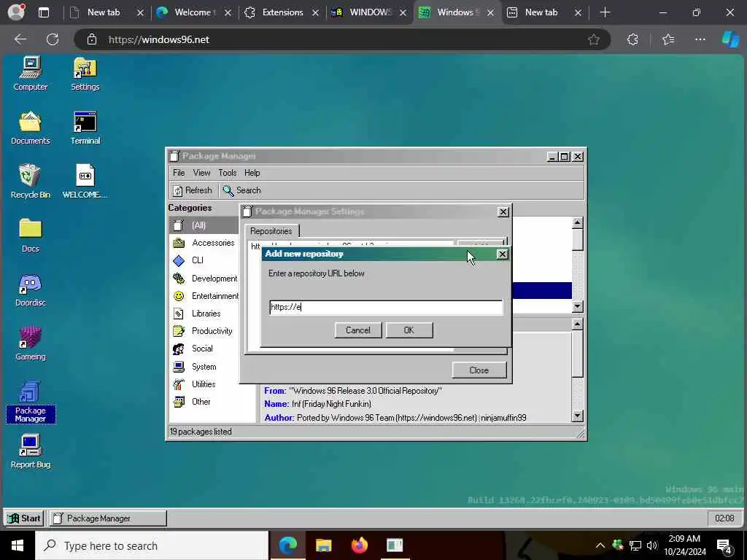The height and width of the screenshot is (560, 747).
Task: Select the Package Manager desktop icon
Action: pos(31,402)
